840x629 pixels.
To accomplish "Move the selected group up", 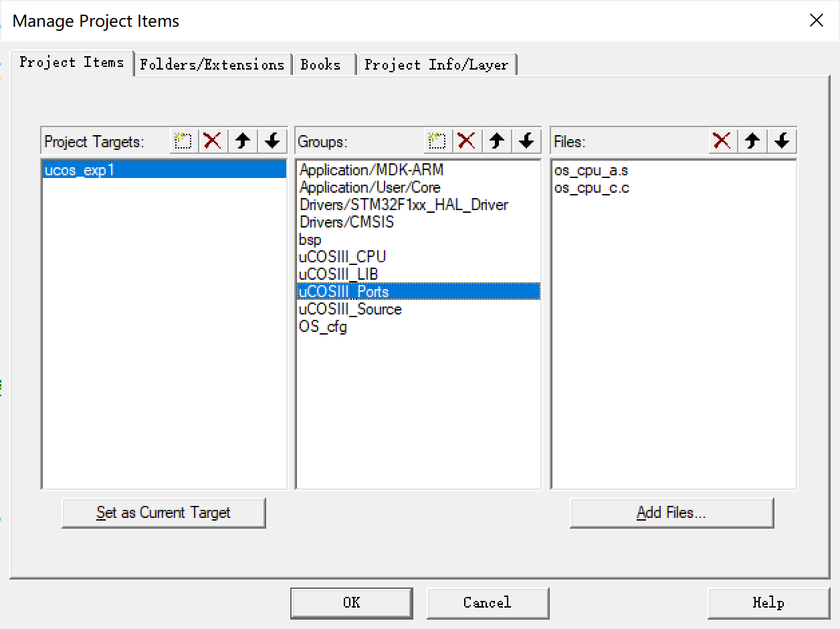I will pos(496,141).
